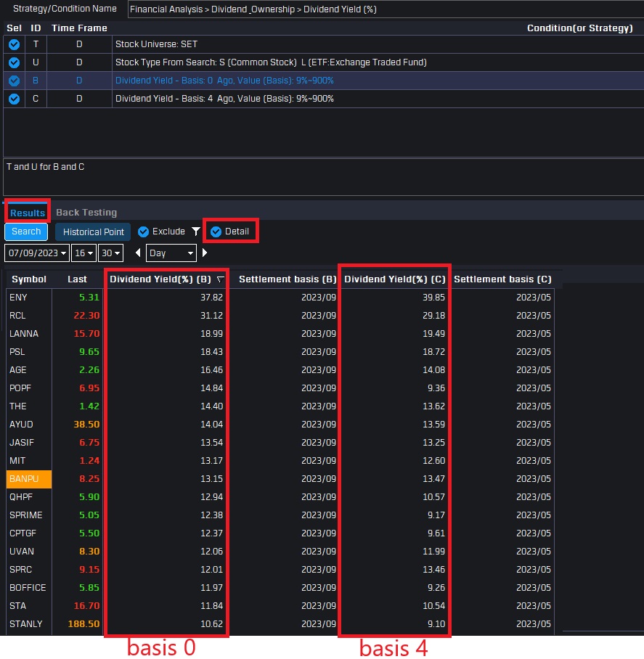Click the Historical Point button
This screenshot has width=644, height=659.
coord(93,232)
